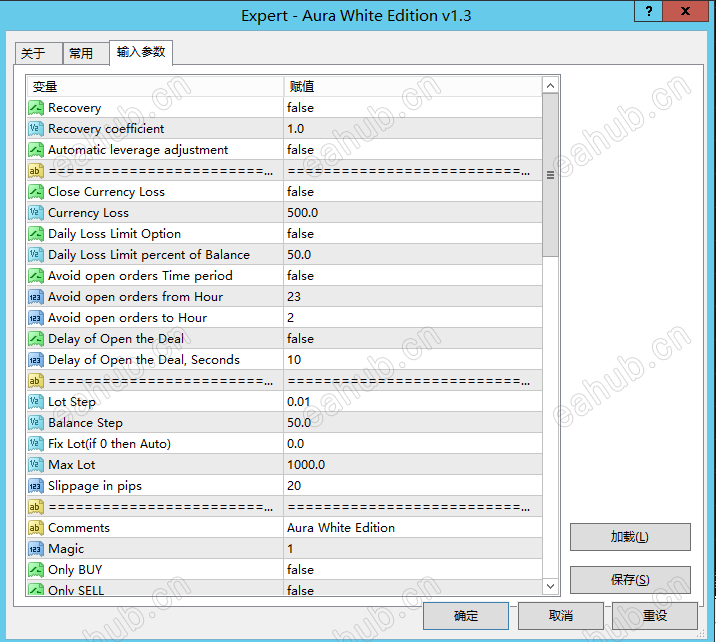Click the Balance Step row icon
716x642 pixels.
(x=36, y=423)
